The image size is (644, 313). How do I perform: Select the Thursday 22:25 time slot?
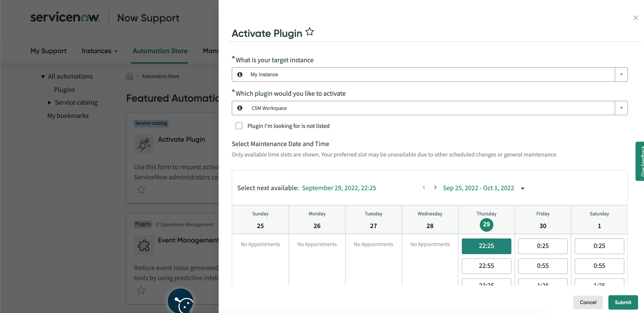(486, 246)
